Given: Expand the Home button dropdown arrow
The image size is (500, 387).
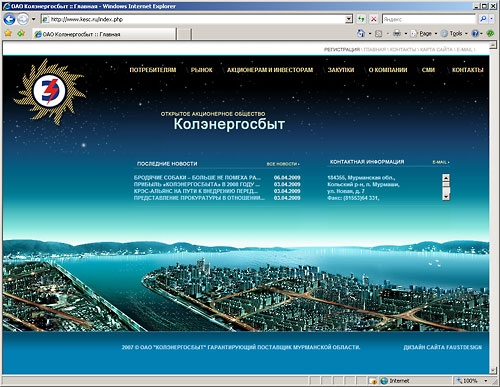Looking at the screenshot, I should click(370, 34).
